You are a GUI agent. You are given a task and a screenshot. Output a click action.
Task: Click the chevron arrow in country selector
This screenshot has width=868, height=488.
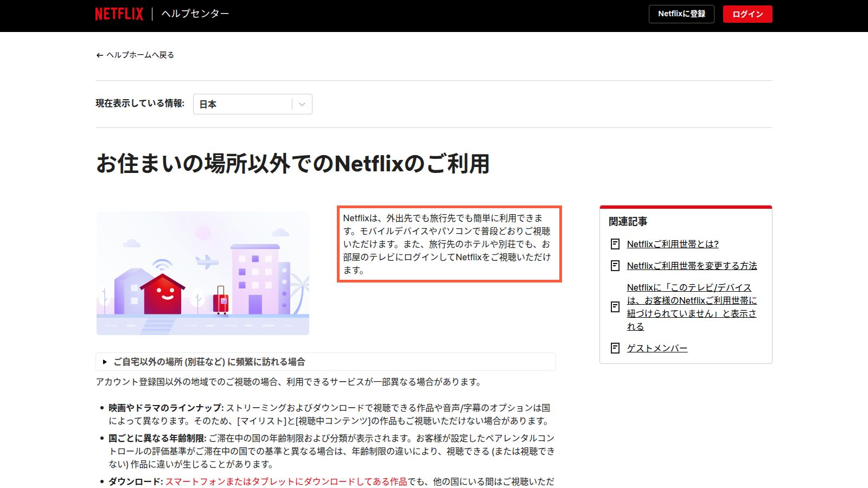tap(302, 104)
